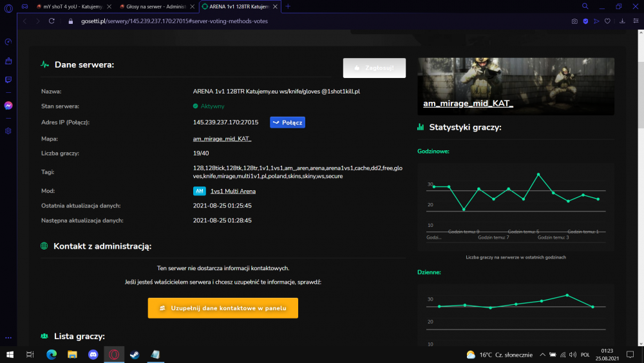Open the notification center icon
Viewport: 644px width, 363px height.
[630, 355]
